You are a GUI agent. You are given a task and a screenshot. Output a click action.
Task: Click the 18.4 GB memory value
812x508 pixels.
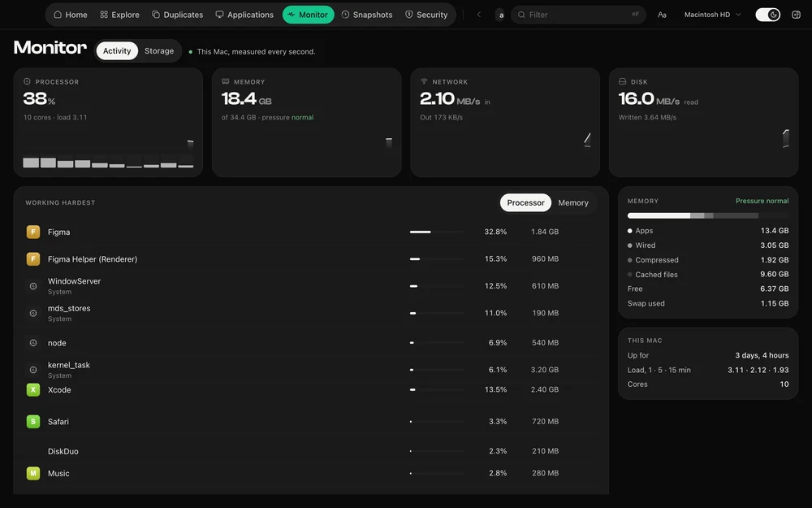point(247,98)
